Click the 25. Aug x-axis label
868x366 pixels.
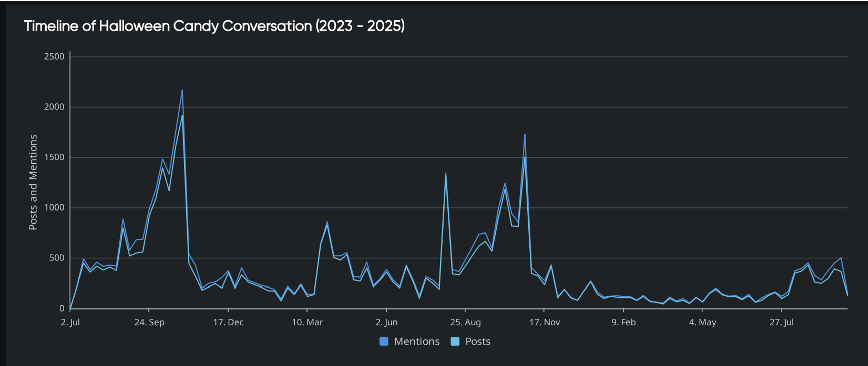click(x=465, y=322)
